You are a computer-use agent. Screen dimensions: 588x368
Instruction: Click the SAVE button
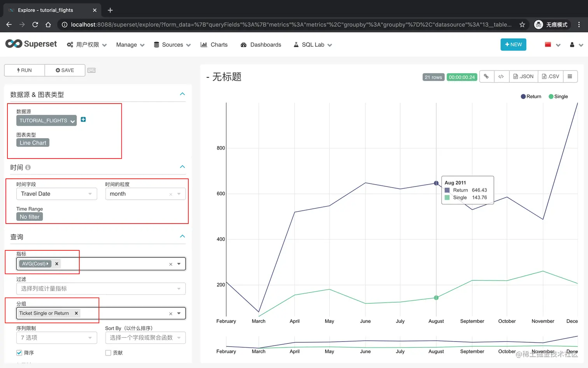pyautogui.click(x=65, y=70)
